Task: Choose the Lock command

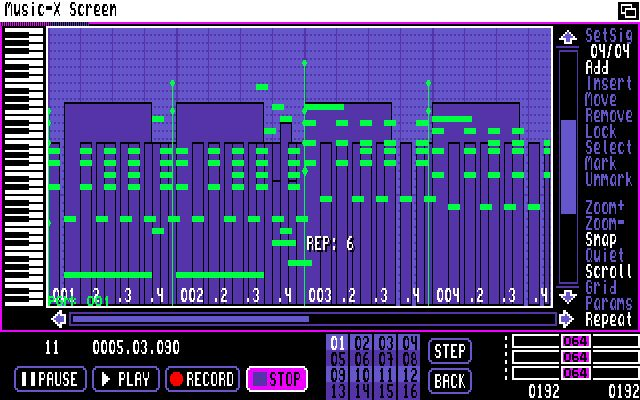Action: tap(601, 131)
